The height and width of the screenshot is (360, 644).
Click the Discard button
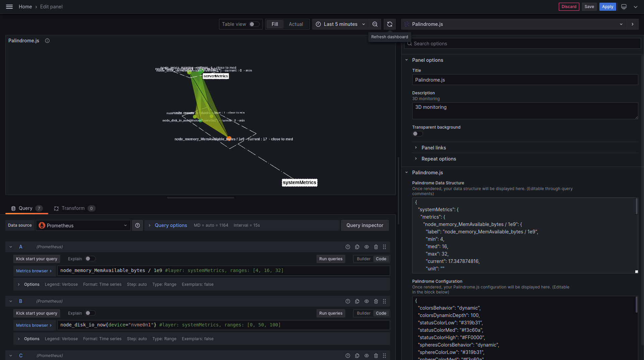tap(569, 7)
